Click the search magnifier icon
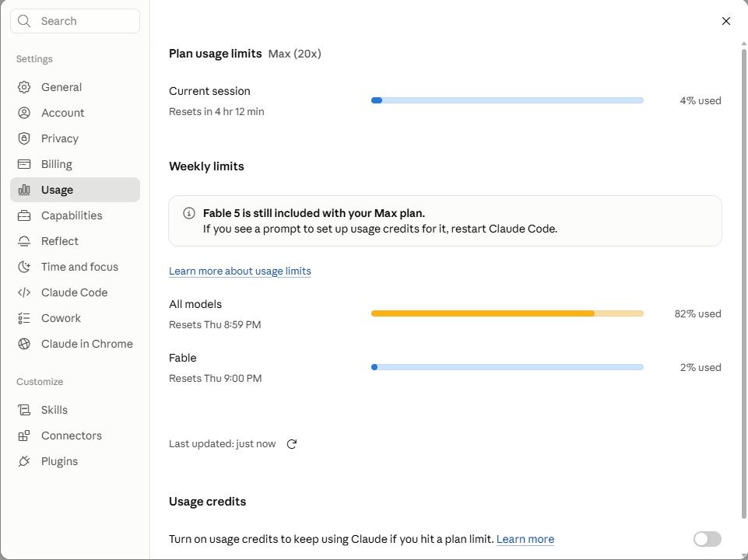Screen dimensions: 748x560 coord(24,21)
